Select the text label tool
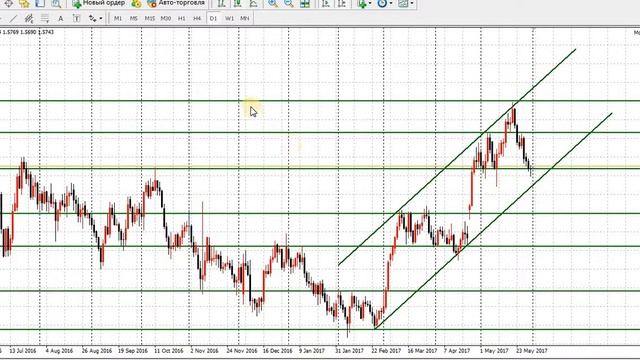The width and height of the screenshot is (640, 360). coord(76,18)
